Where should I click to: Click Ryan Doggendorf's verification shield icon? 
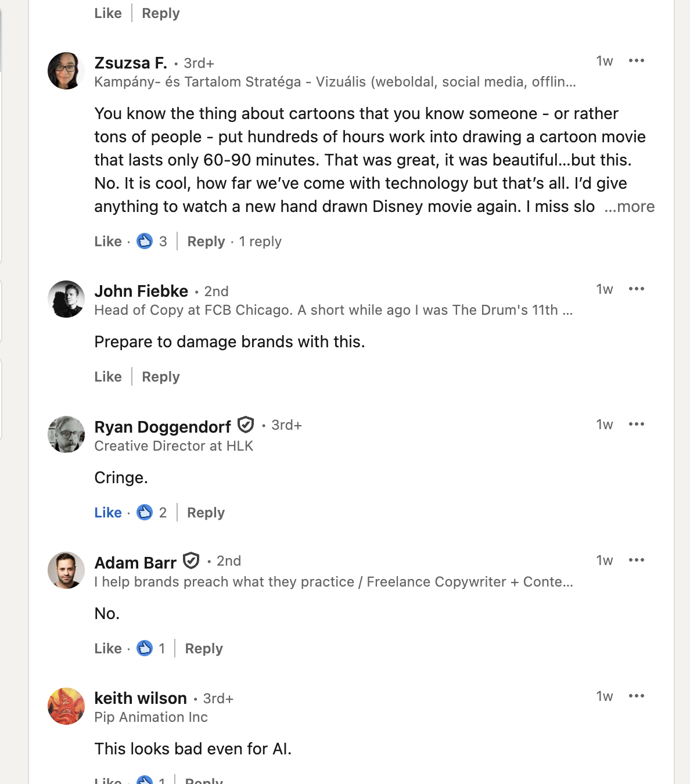point(246,425)
